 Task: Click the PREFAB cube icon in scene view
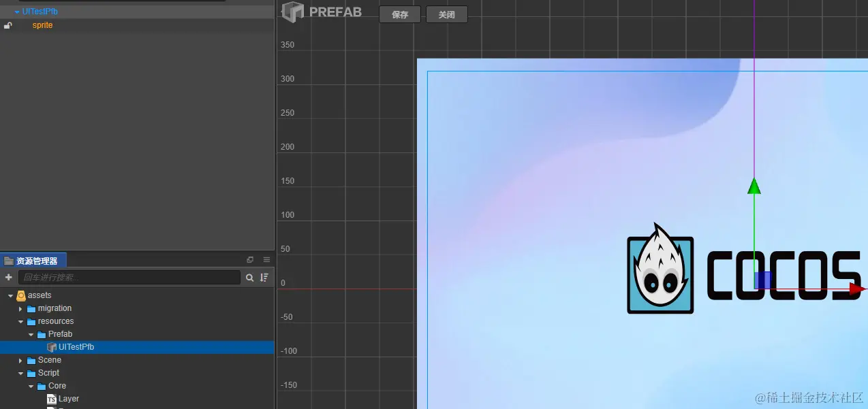point(293,12)
